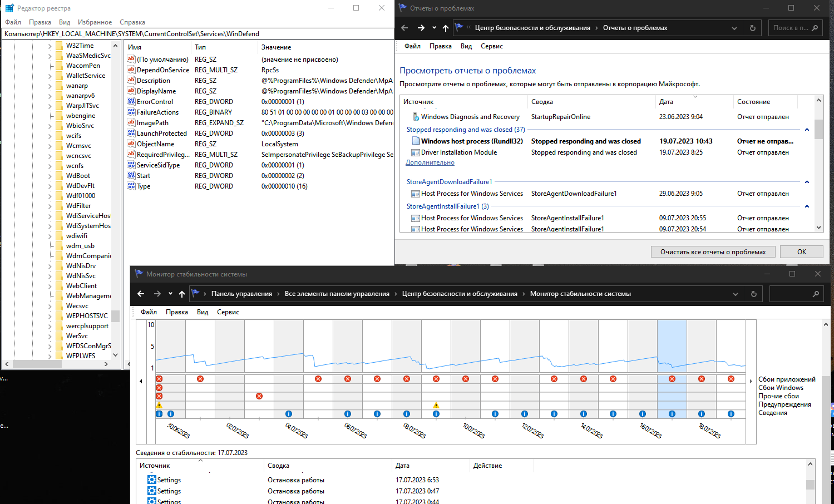The height and width of the screenshot is (504, 834).
Task: Collapse the Stopped responding and was closed group
Action: coord(807,130)
